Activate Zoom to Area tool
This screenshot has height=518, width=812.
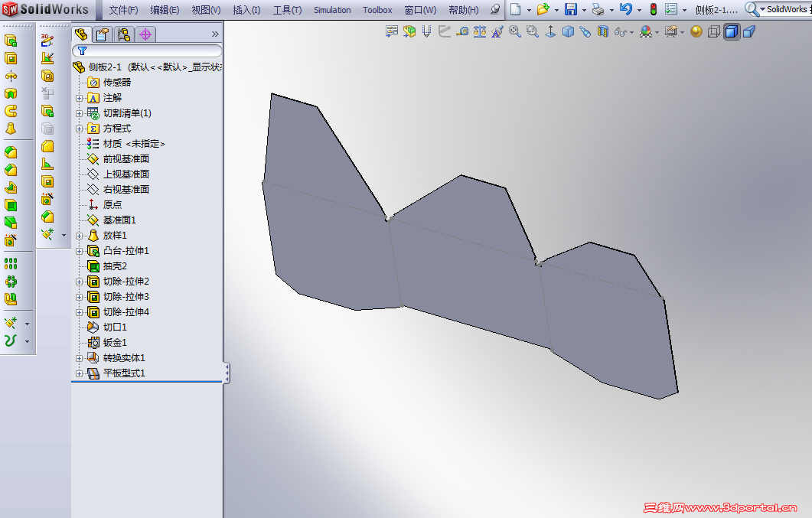[533, 32]
